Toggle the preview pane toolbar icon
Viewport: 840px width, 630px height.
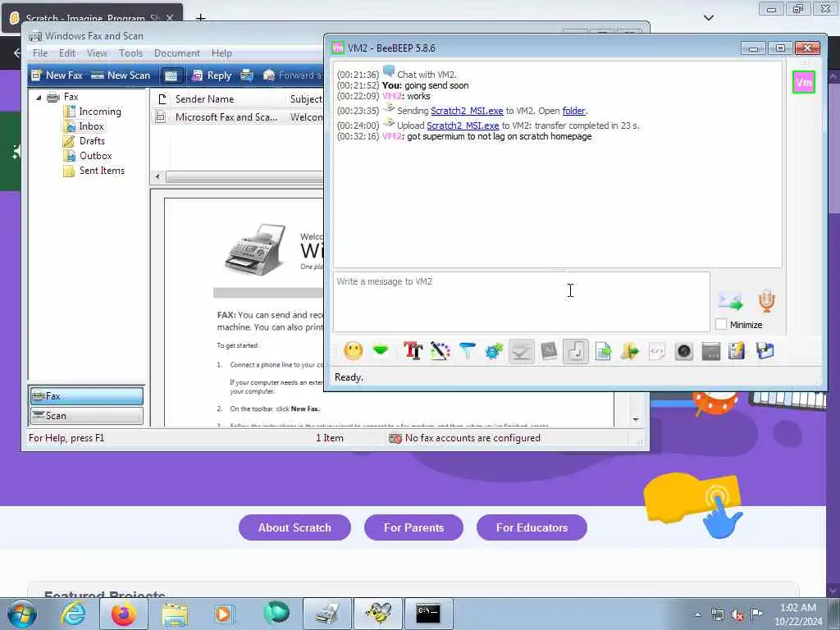pyautogui.click(x=171, y=75)
